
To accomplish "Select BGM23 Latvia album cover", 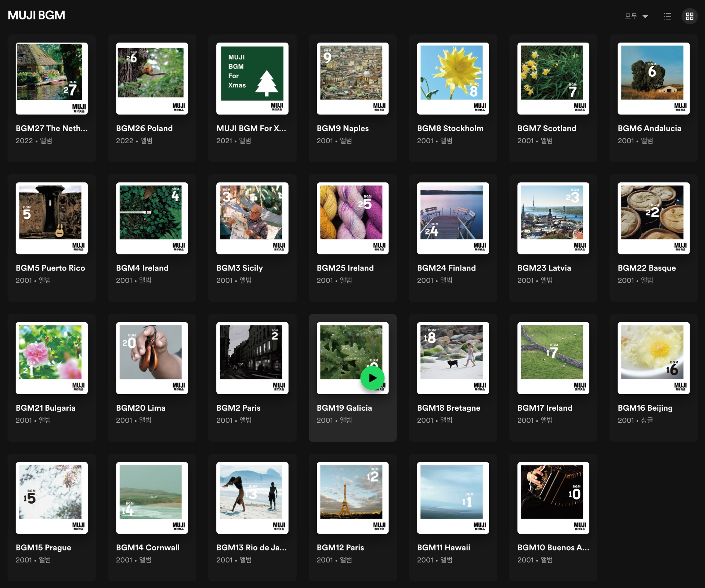I will 553,218.
